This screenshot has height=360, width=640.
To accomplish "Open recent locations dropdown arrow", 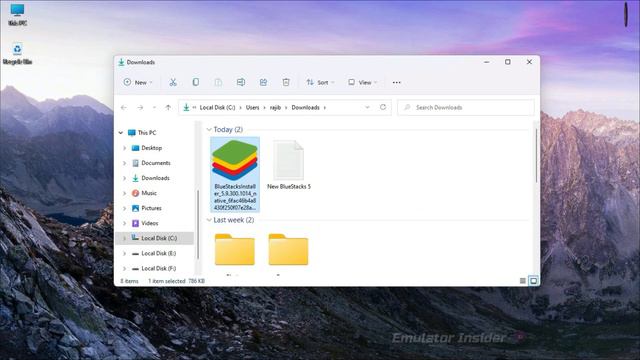I will tap(154, 107).
